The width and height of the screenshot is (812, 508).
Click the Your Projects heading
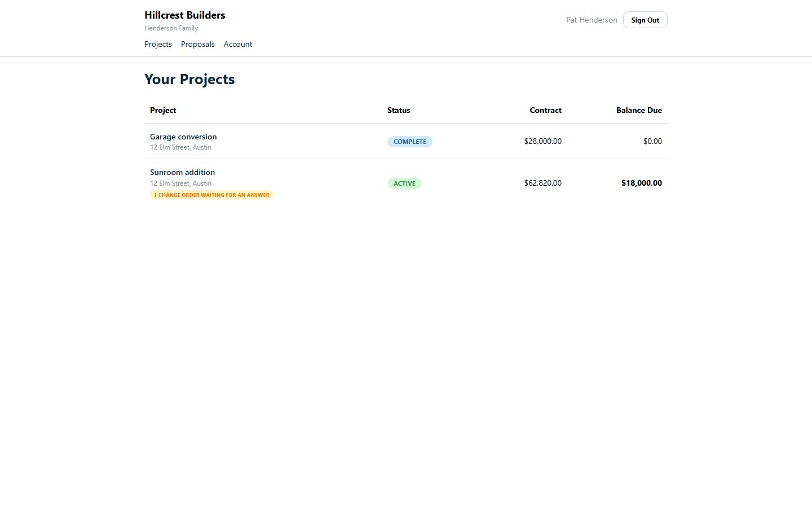coord(189,79)
